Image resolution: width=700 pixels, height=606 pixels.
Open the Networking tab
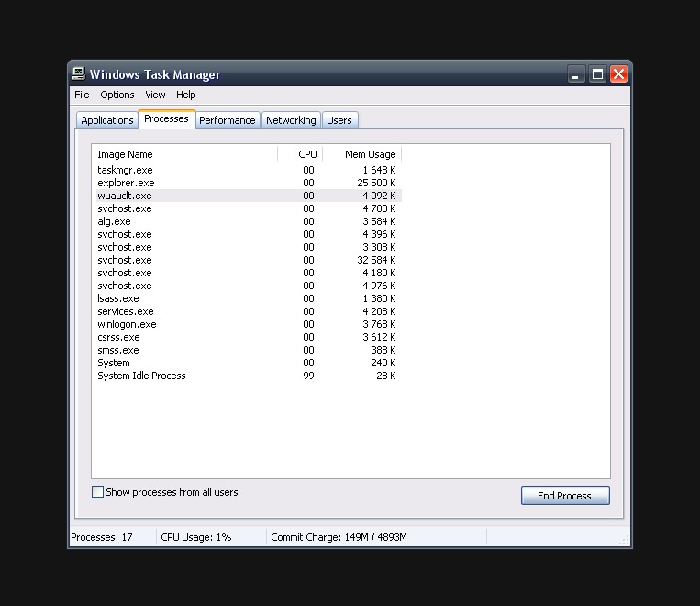(291, 120)
